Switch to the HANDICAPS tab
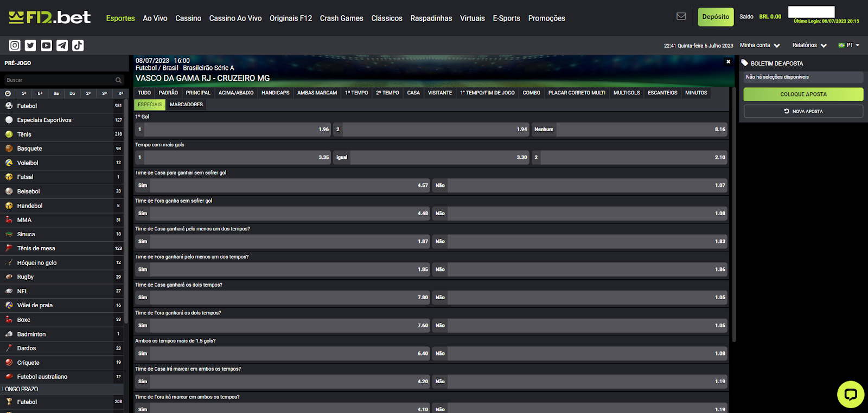Screen dimensions: 868x413 pyautogui.click(x=276, y=93)
